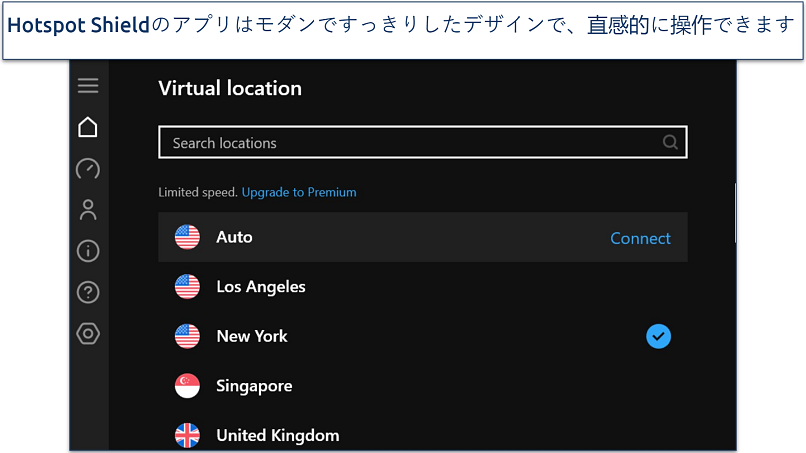Click the info icon in the sidebar
Screen dimensions: 806x453
(88, 251)
